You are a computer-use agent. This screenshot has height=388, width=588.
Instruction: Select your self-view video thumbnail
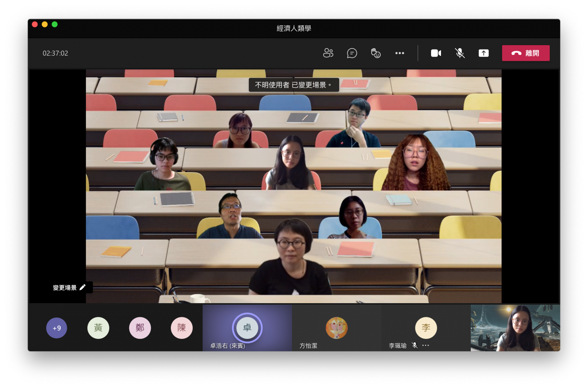click(x=515, y=327)
